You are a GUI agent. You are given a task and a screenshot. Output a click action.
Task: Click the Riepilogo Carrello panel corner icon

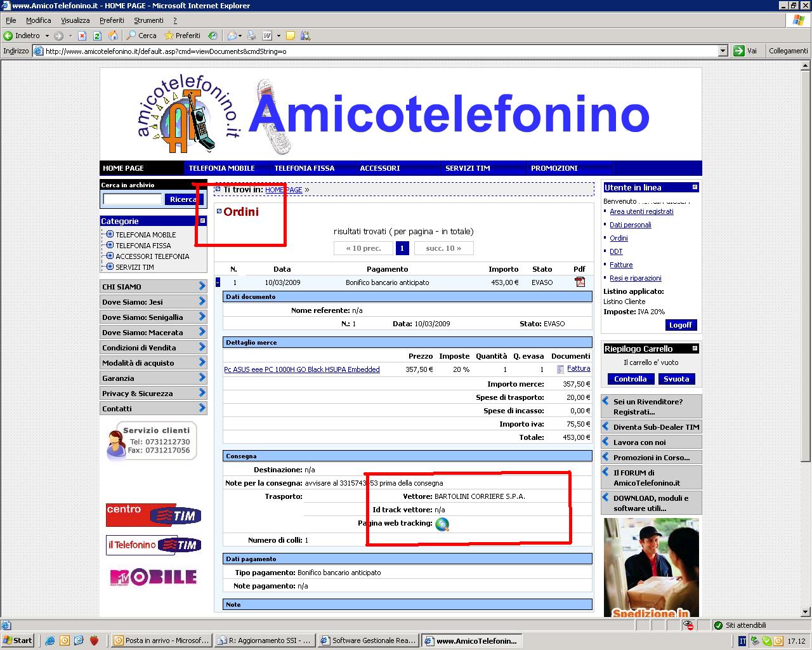pyautogui.click(x=695, y=348)
